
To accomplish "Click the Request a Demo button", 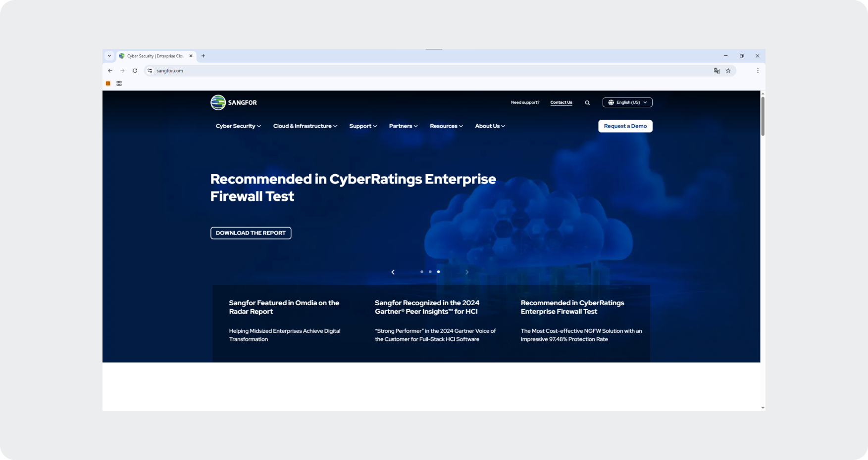I will point(625,126).
